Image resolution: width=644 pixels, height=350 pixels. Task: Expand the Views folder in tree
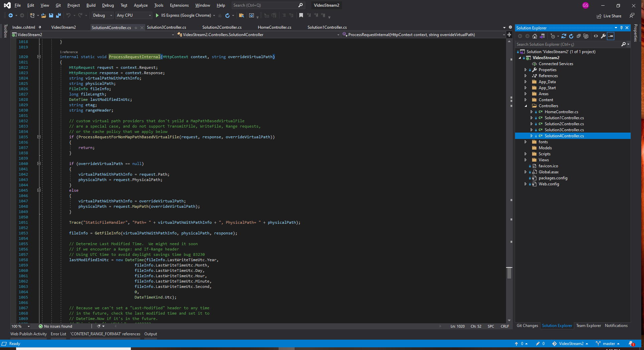[526, 160]
